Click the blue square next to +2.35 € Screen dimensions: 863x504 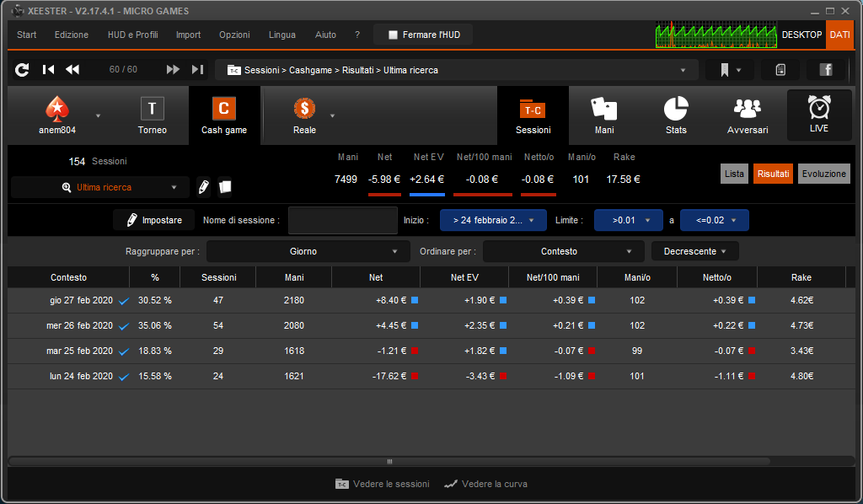coord(503,325)
